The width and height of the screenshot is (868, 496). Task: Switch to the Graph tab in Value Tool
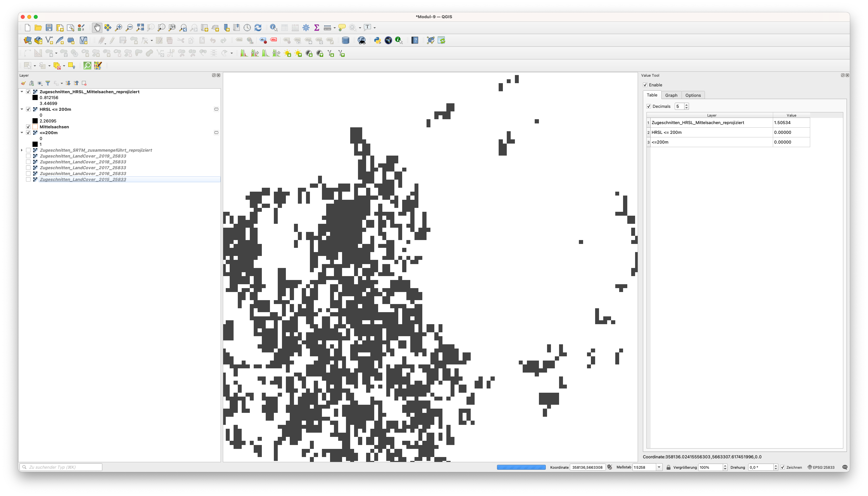click(671, 95)
